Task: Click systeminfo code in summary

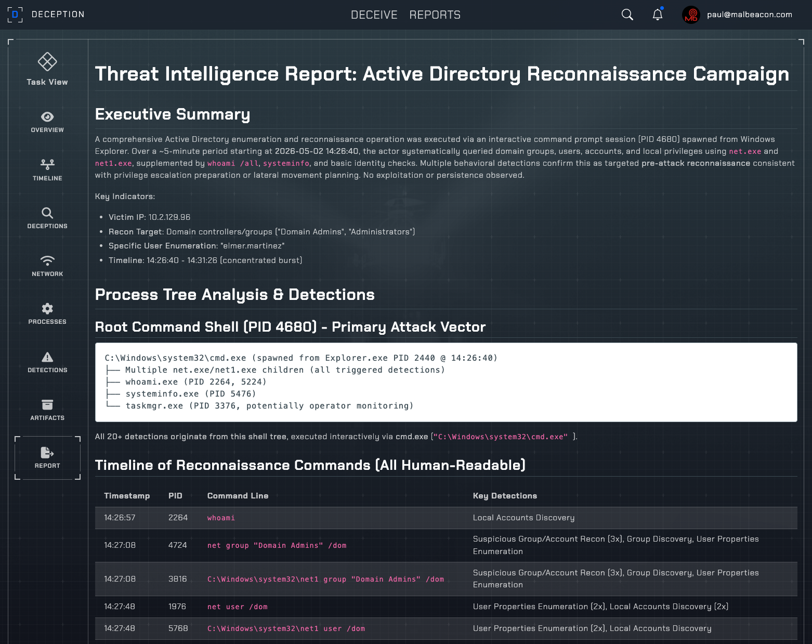Action: tap(286, 163)
